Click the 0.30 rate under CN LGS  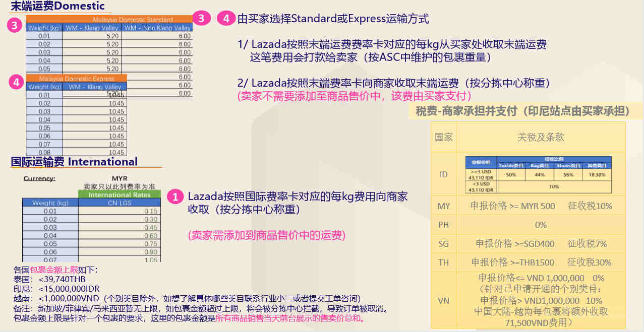(x=151, y=219)
